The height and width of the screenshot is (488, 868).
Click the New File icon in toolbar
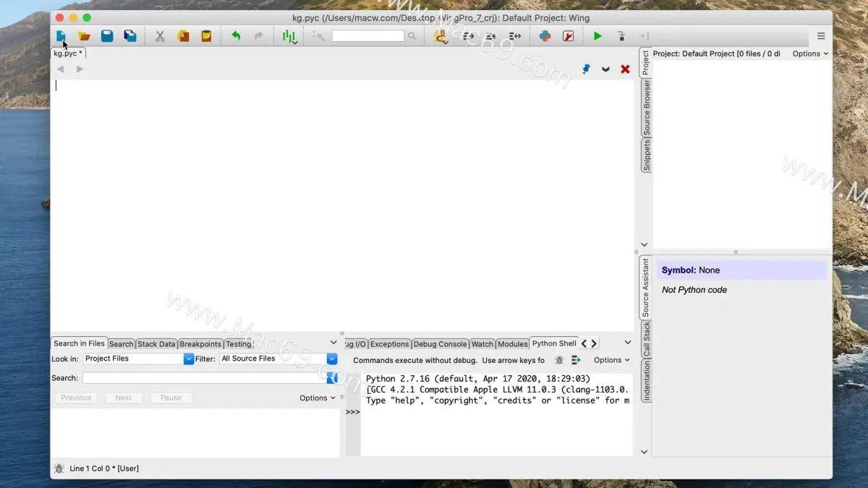coord(61,35)
